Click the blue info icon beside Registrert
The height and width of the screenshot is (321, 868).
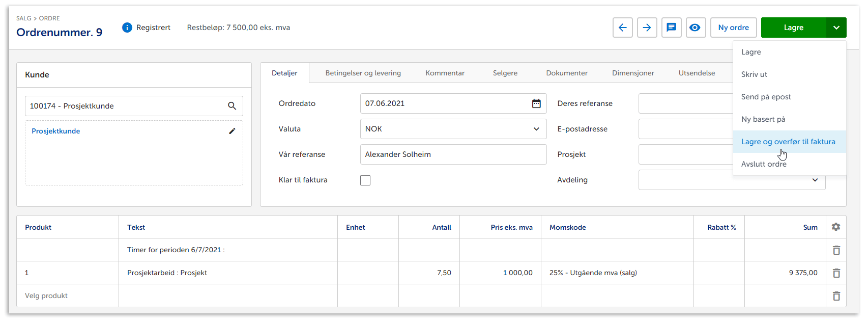click(127, 28)
